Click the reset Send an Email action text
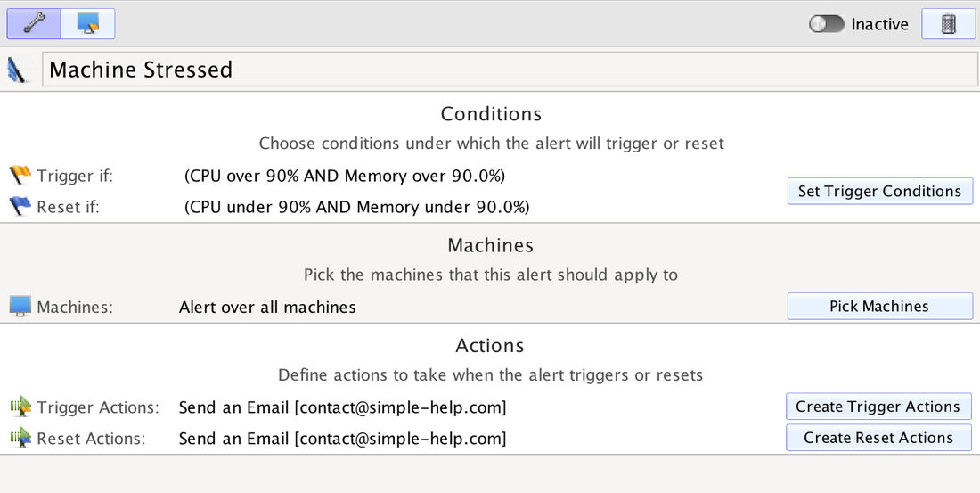 click(x=342, y=438)
